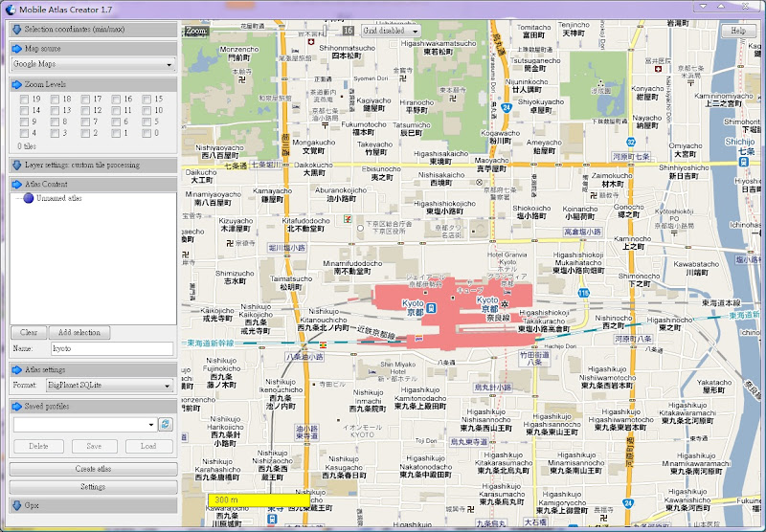Collapse the Saved profiles panel arrow

click(16, 406)
